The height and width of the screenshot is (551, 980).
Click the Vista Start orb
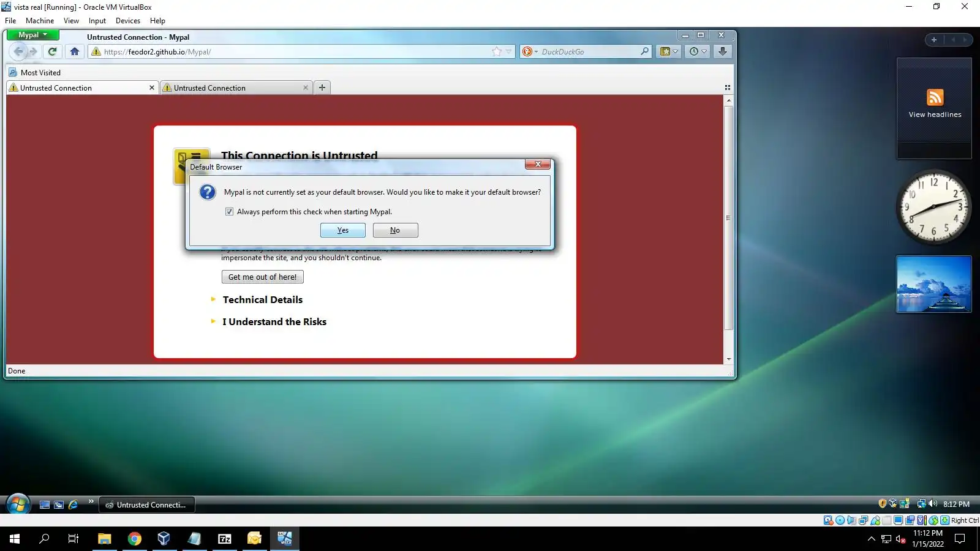(x=18, y=504)
